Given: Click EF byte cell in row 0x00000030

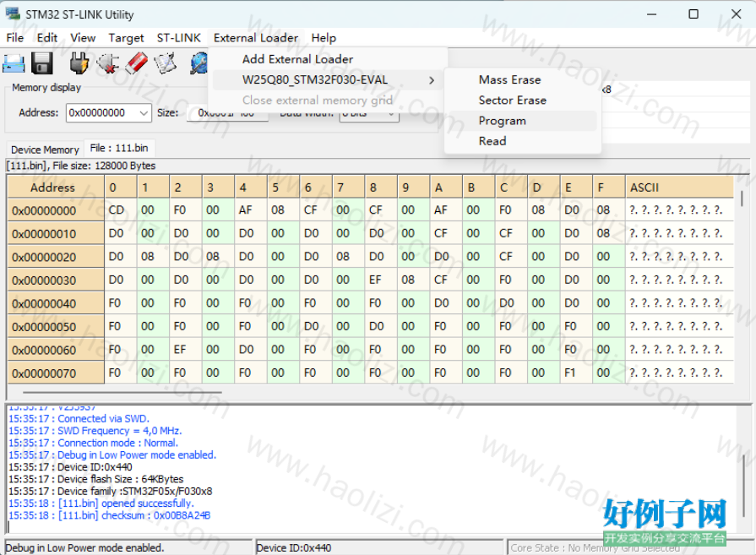Looking at the screenshot, I should pos(381,280).
